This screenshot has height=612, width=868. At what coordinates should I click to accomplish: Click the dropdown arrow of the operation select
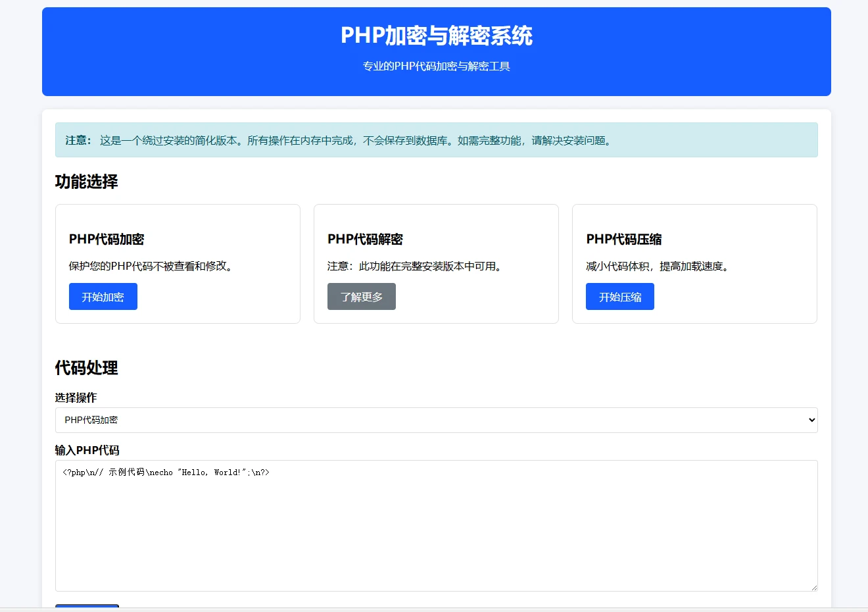[x=811, y=420]
